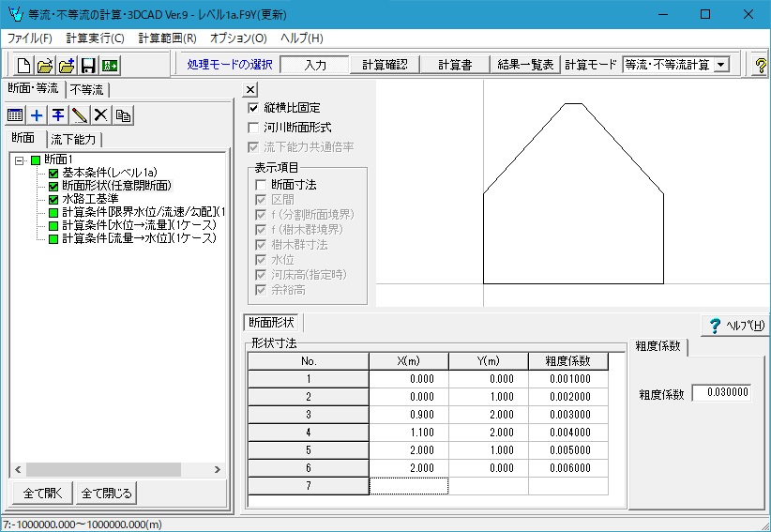Click the Save floppy disk icon
Screen dimensions: 771x532
88,65
